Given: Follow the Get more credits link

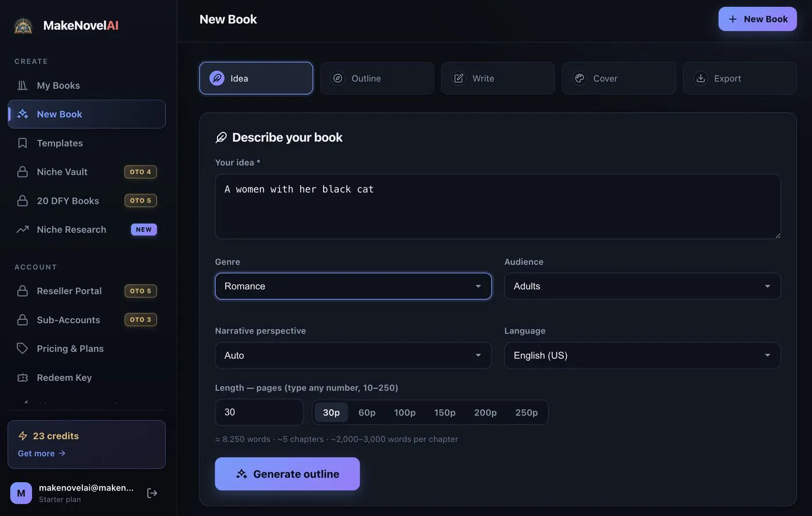Looking at the screenshot, I should (42, 453).
